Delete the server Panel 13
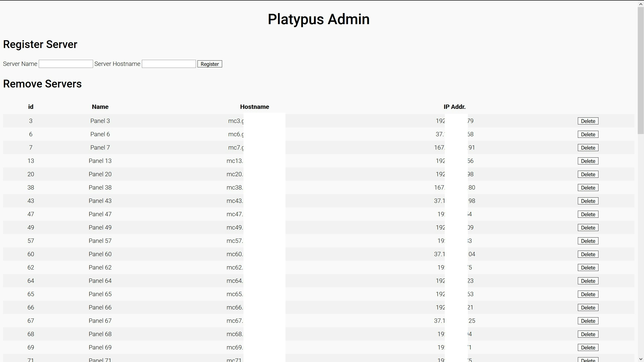This screenshot has width=644, height=362. (x=588, y=161)
